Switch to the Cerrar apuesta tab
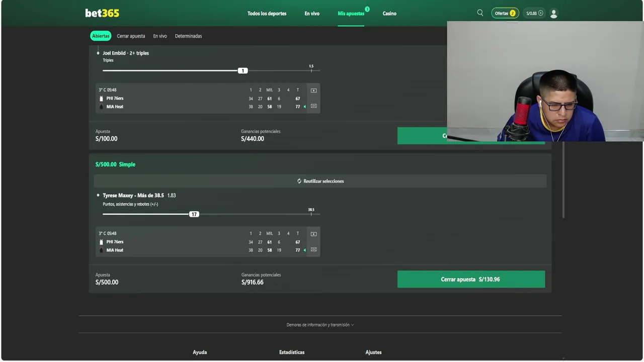This screenshot has height=362, width=644. (131, 36)
